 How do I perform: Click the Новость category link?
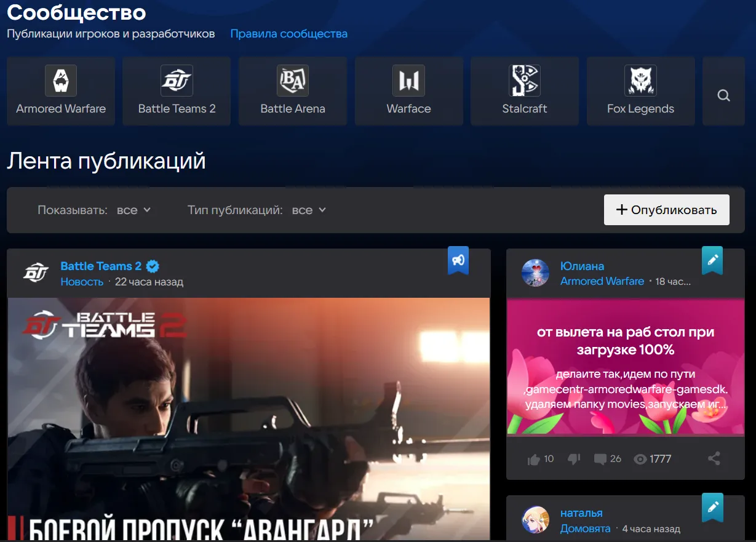(82, 282)
